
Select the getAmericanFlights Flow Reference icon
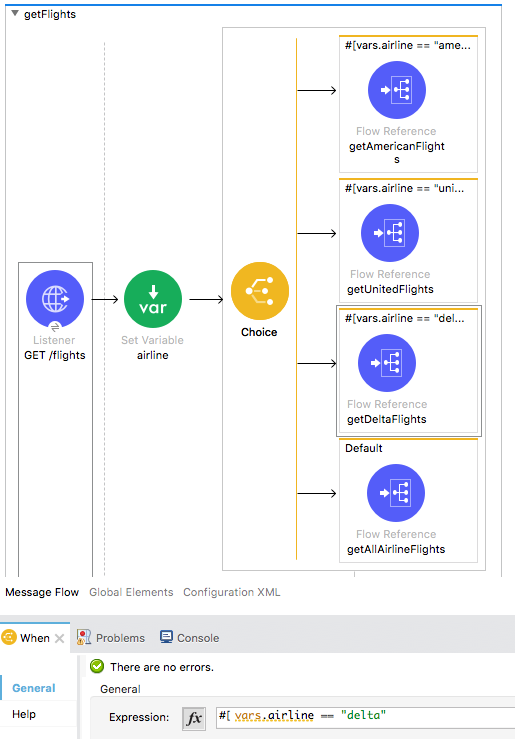click(397, 90)
